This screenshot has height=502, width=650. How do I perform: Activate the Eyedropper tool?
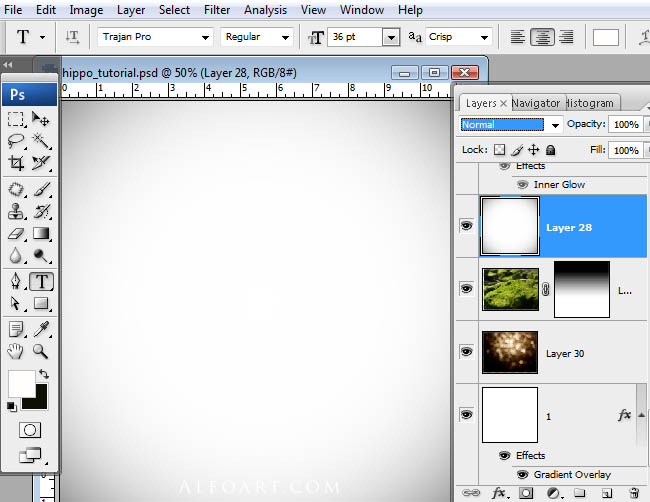[41, 329]
